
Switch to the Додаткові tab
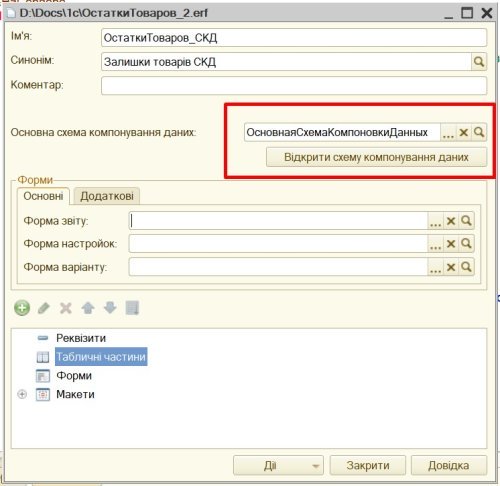(x=107, y=196)
